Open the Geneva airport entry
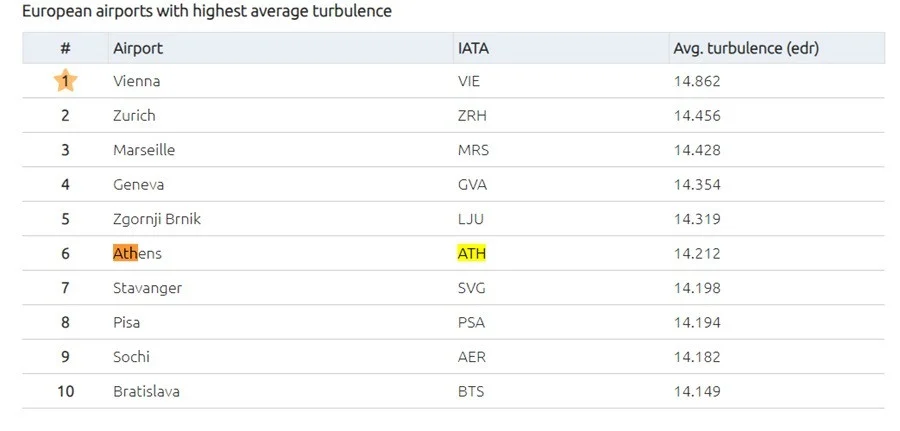The image size is (900, 431). tap(139, 184)
